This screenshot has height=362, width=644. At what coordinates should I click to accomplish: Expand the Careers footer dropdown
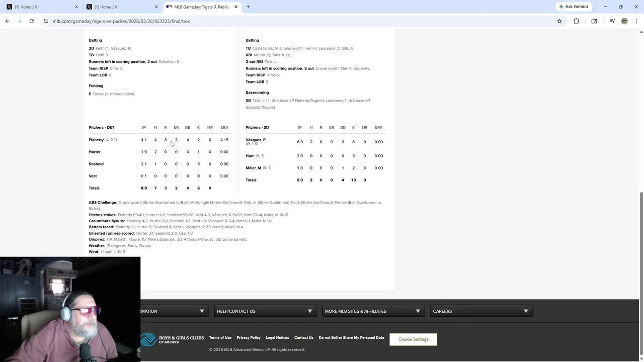(481, 311)
